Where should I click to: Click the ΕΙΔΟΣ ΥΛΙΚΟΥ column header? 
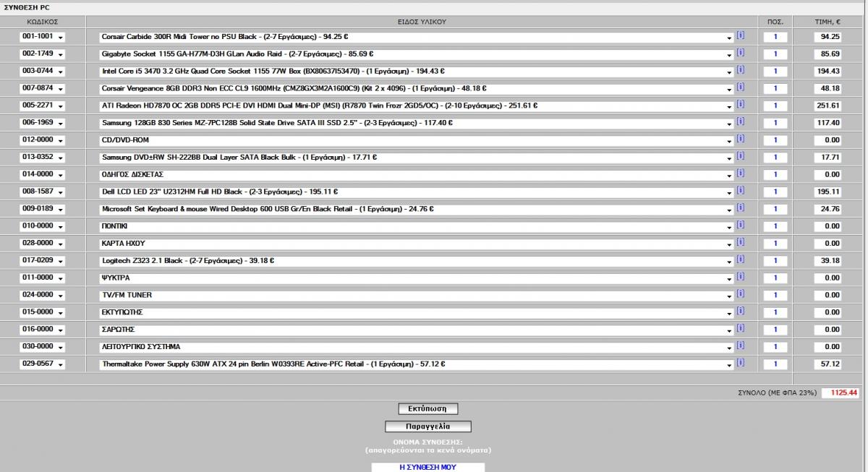(421, 22)
